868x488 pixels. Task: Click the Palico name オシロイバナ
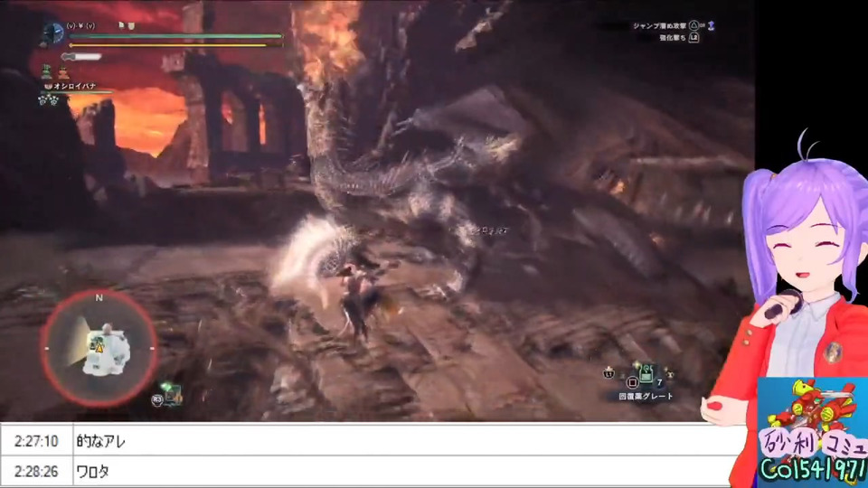(75, 87)
